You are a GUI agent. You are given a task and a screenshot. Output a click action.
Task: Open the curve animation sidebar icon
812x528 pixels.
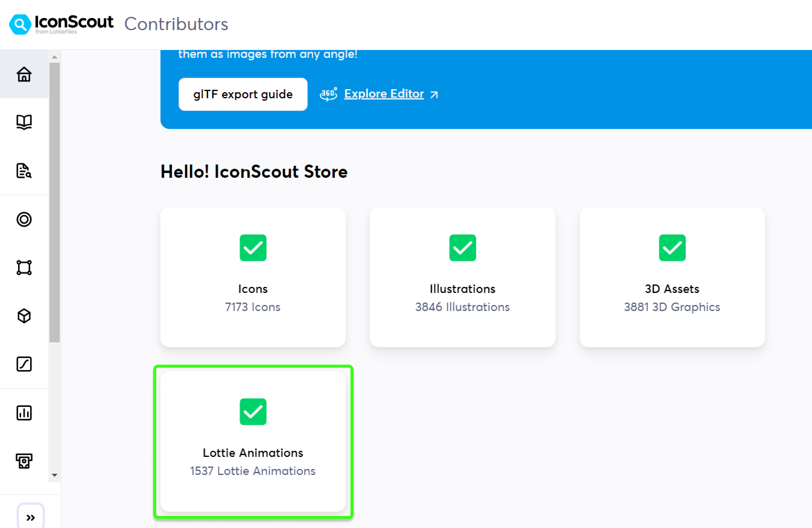coord(24,364)
